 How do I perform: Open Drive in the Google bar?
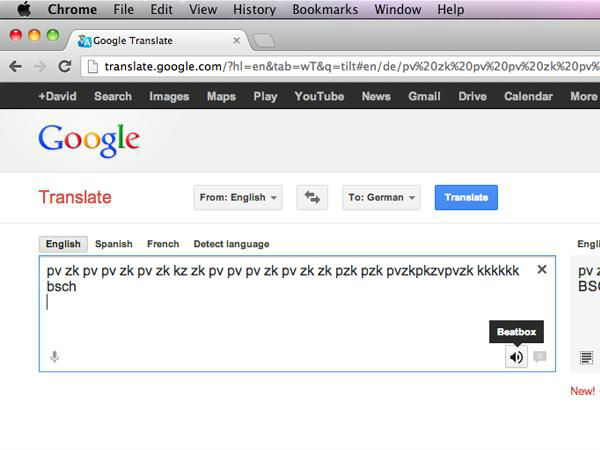click(x=473, y=96)
